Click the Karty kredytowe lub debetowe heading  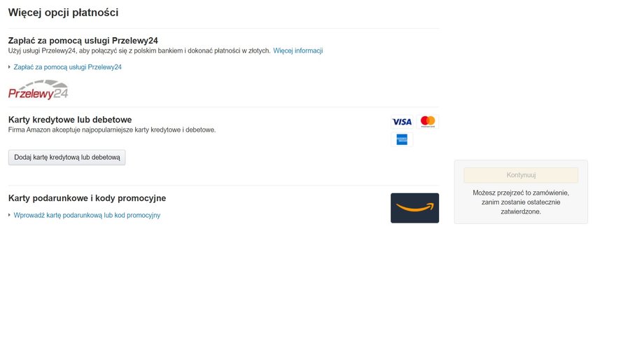(x=70, y=120)
